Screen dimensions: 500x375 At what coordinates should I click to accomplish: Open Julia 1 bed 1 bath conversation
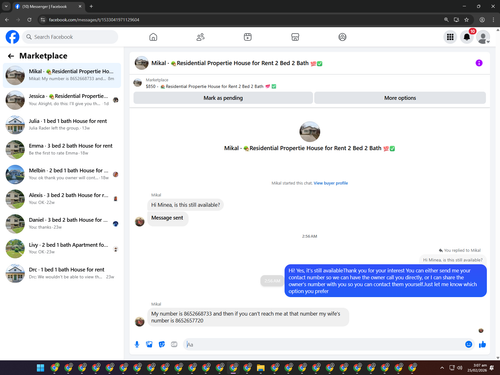pos(62,125)
